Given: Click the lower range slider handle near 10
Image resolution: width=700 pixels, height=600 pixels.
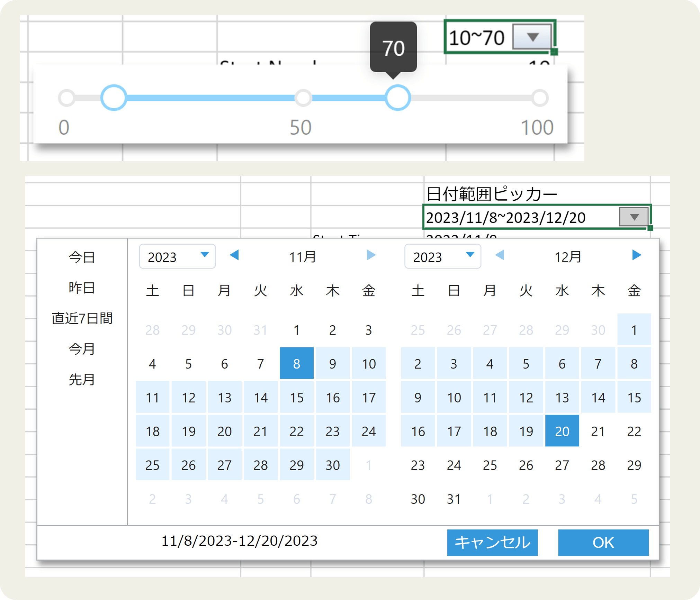Looking at the screenshot, I should [114, 98].
